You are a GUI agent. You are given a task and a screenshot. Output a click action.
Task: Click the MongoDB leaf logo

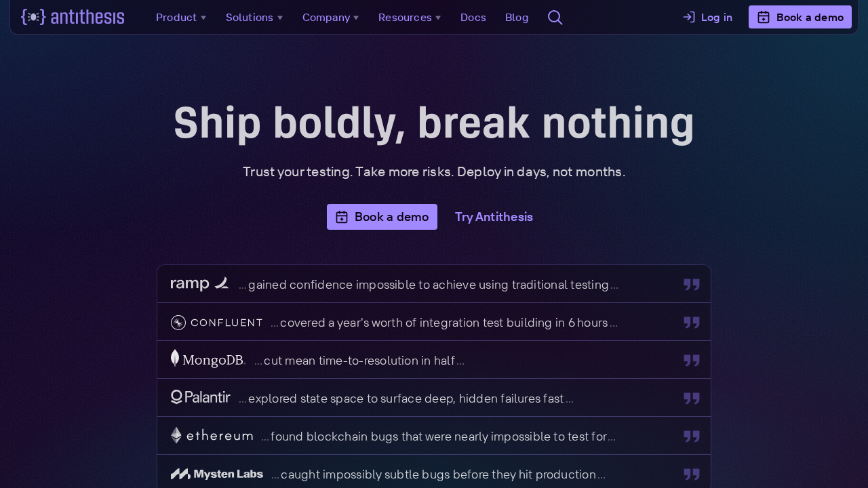[x=174, y=358]
